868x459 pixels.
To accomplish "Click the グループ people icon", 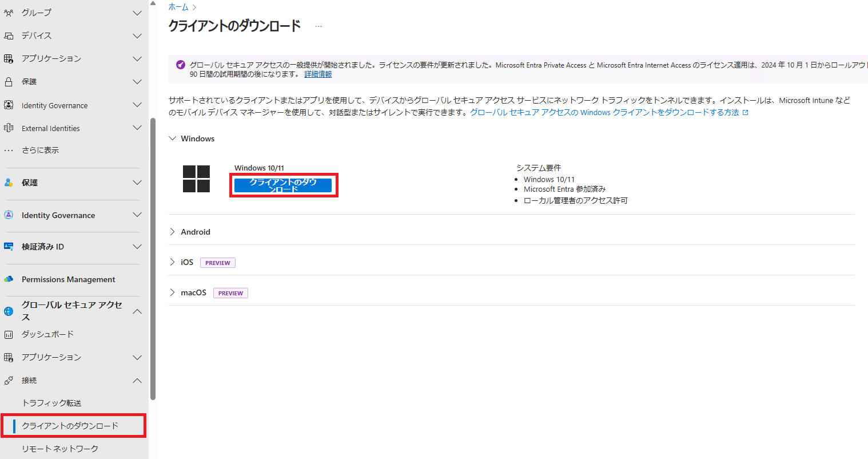I will [x=9, y=13].
